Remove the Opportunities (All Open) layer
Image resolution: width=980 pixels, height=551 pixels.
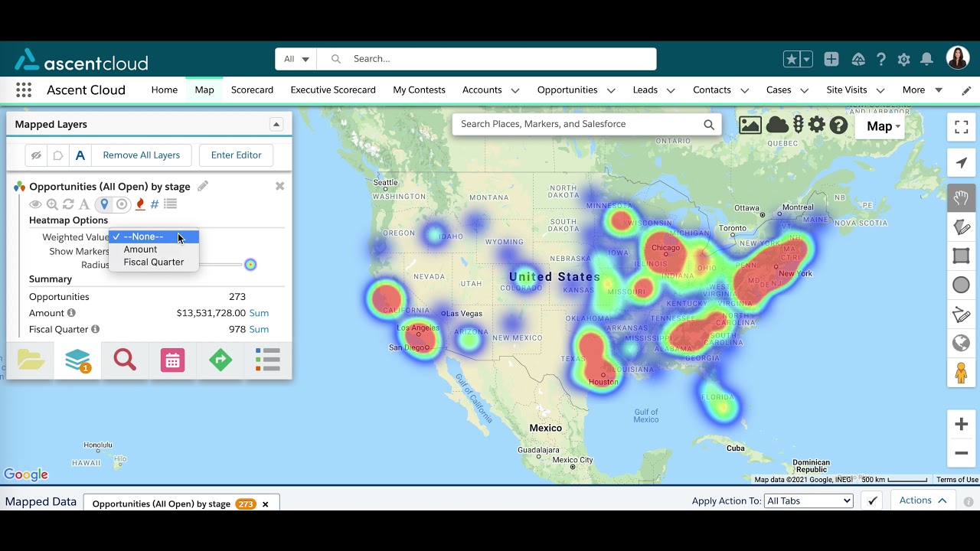tap(279, 186)
